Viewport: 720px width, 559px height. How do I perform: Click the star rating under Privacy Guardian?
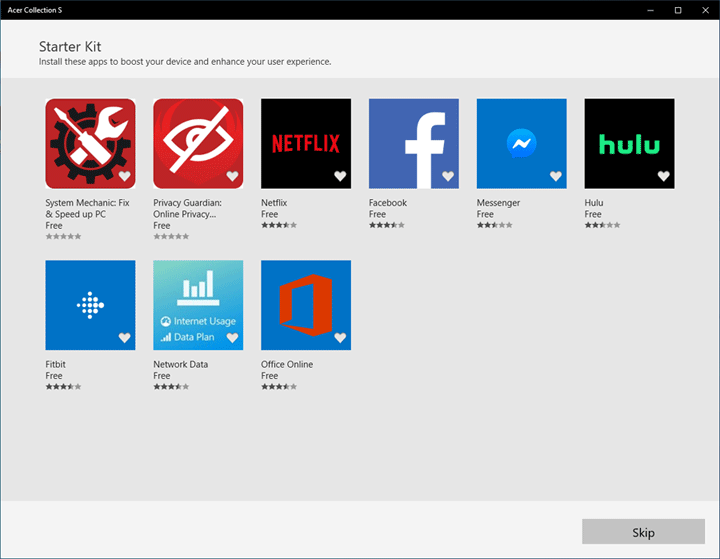tap(171, 237)
